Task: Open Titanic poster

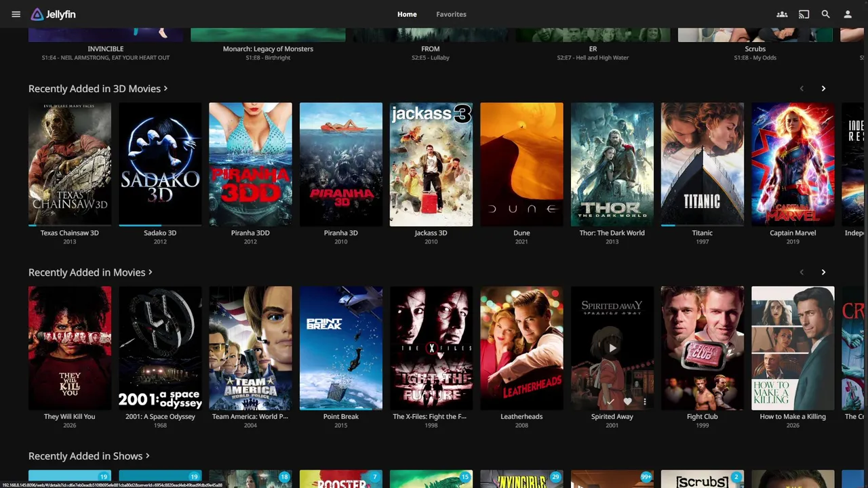Action: point(703,164)
